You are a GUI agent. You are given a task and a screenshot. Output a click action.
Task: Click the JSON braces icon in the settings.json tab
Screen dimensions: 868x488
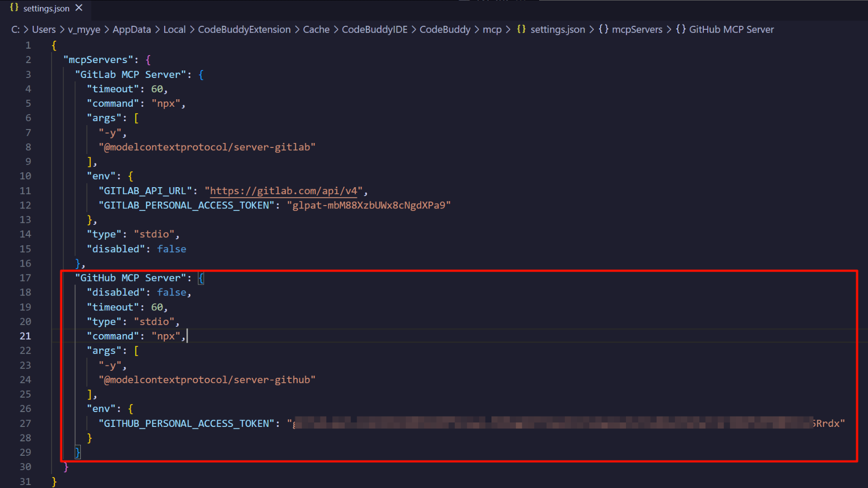click(14, 8)
